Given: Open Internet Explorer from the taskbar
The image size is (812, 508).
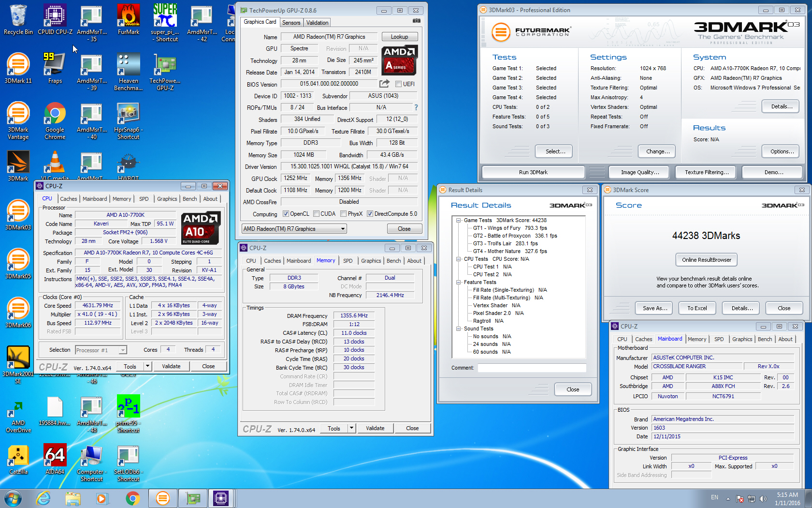Looking at the screenshot, I should click(x=43, y=498).
